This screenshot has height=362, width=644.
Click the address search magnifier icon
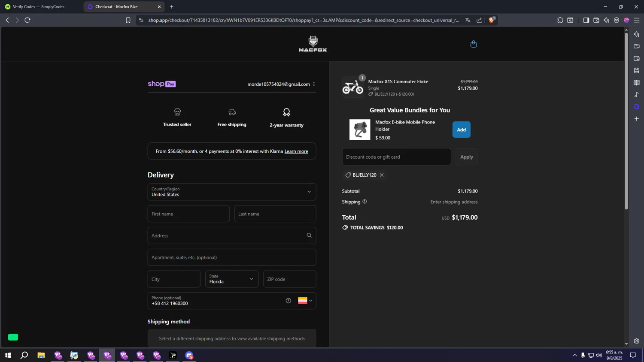coord(309,235)
